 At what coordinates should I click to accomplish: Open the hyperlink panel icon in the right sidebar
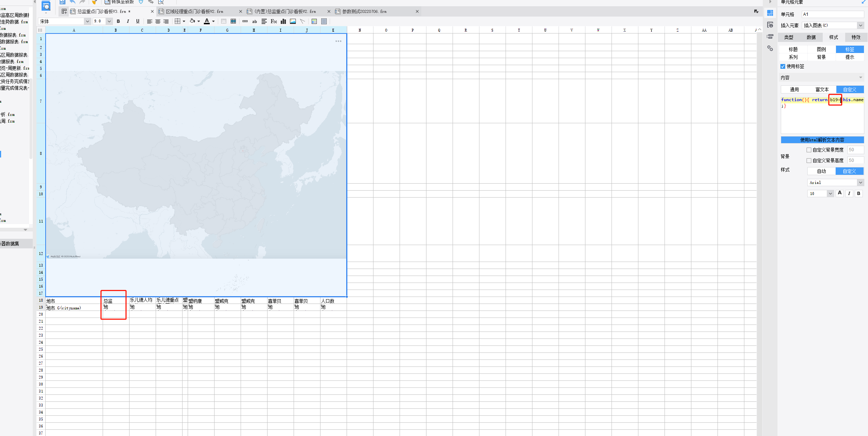[770, 48]
